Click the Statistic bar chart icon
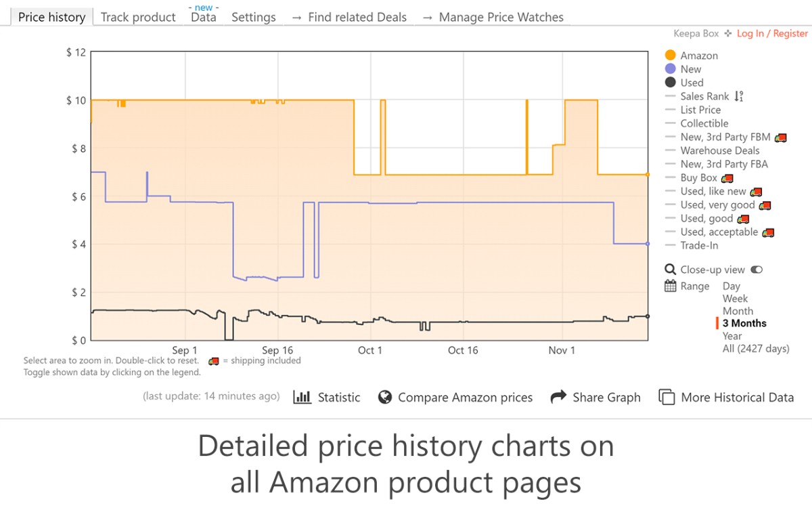812x508 pixels. pos(302,397)
